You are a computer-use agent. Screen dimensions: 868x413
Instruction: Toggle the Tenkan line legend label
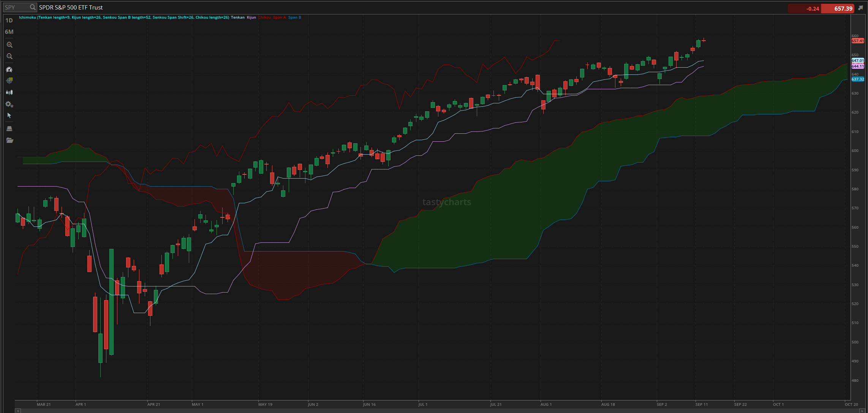pyautogui.click(x=238, y=17)
